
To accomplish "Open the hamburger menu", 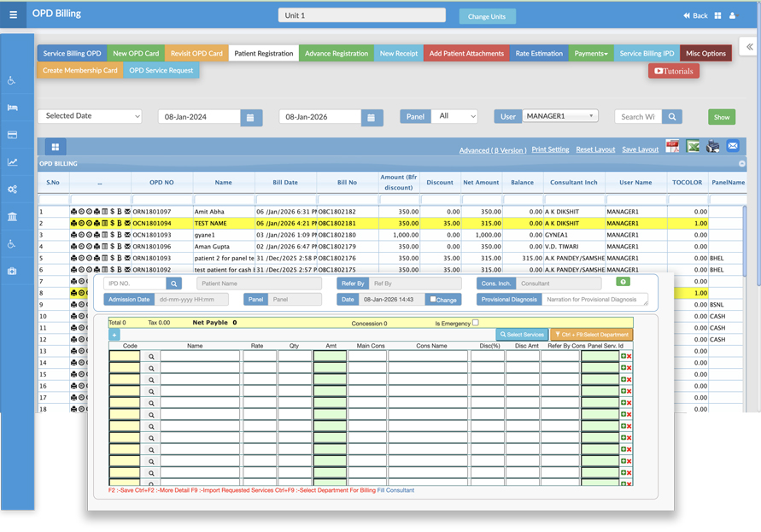I will 13,15.
